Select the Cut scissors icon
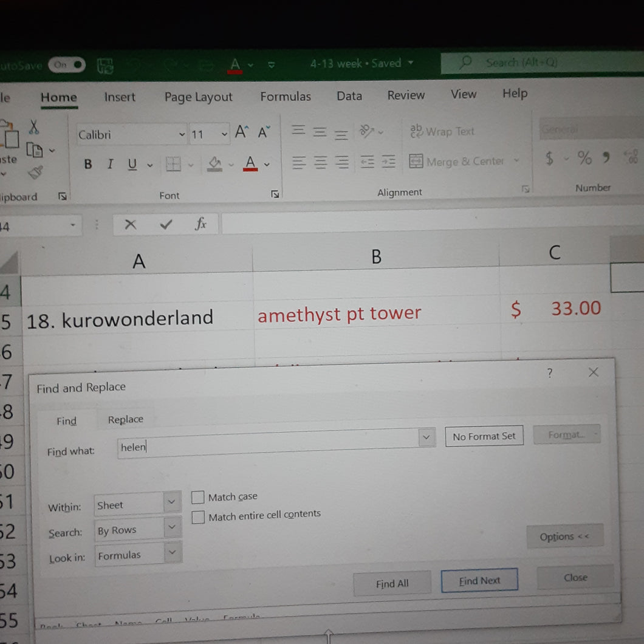 click(33, 128)
